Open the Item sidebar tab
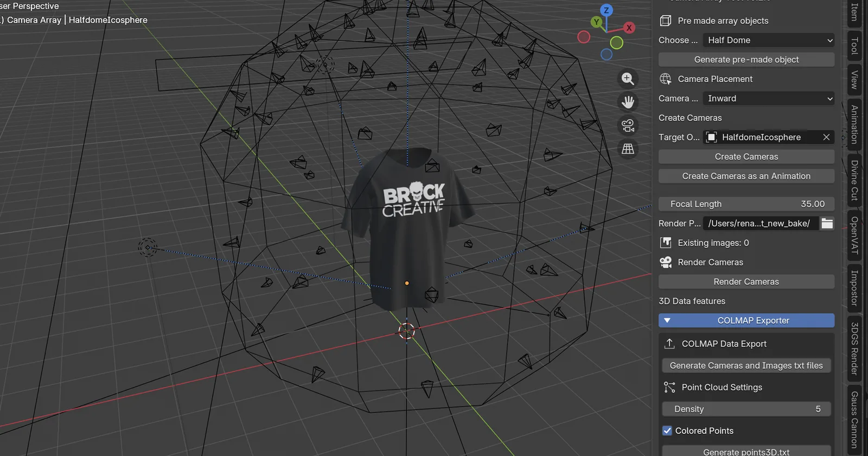 (854, 12)
